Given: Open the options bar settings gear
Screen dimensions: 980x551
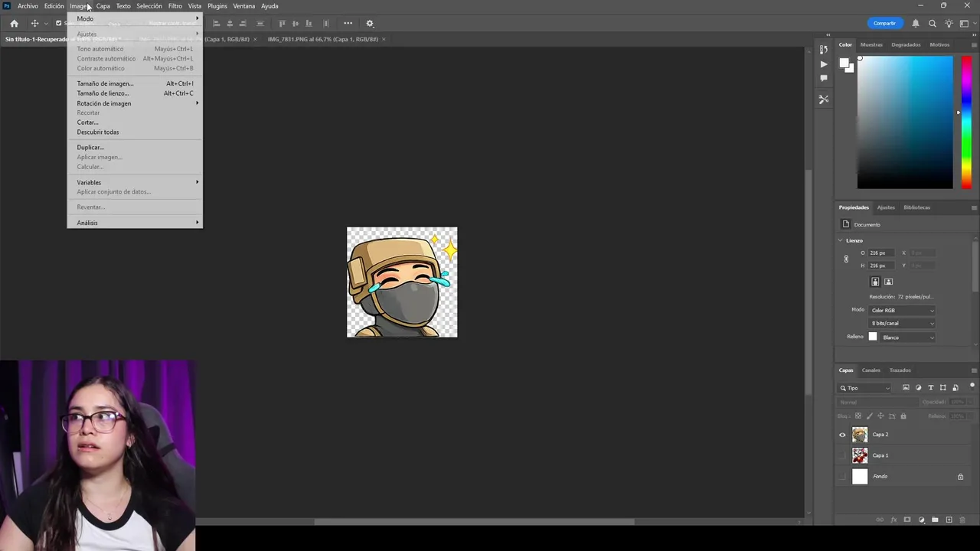Looking at the screenshot, I should pyautogui.click(x=370, y=24).
